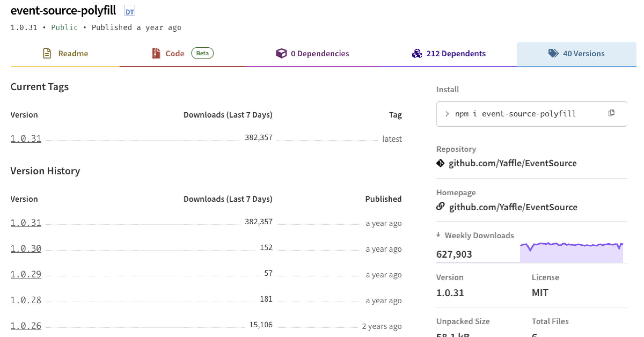Viewport: 644px width, 337px height.
Task: Click the git repository diamond icon
Action: coord(440,163)
